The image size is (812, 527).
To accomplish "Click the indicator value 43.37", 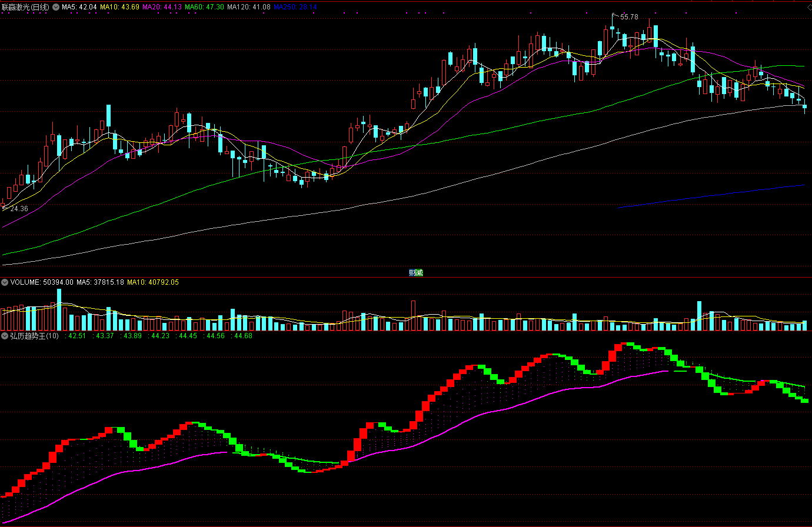I will click(x=105, y=336).
